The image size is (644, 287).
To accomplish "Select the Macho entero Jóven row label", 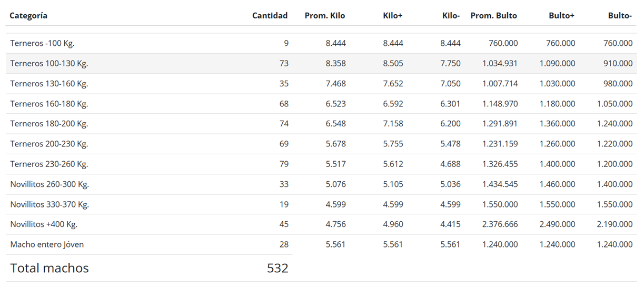I will coord(47,244).
